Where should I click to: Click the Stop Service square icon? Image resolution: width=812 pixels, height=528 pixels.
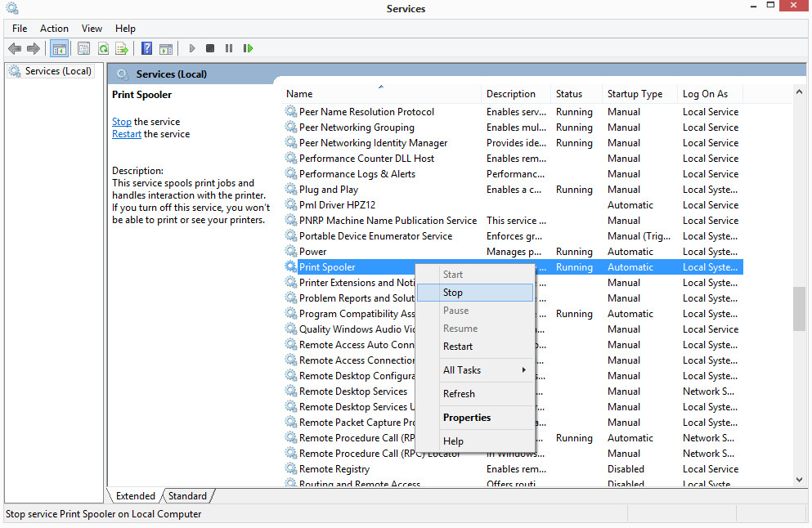pyautogui.click(x=210, y=48)
